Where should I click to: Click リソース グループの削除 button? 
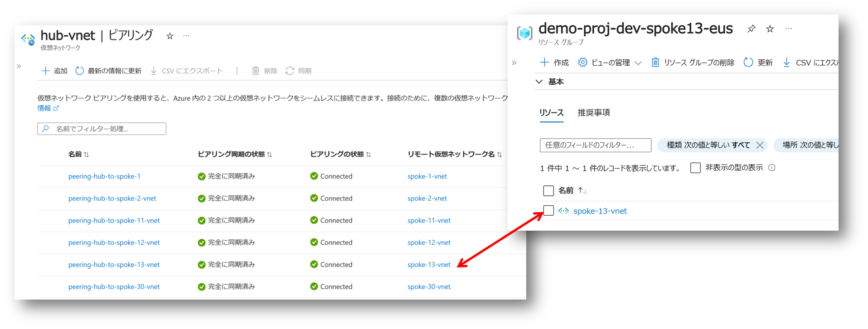click(x=693, y=63)
